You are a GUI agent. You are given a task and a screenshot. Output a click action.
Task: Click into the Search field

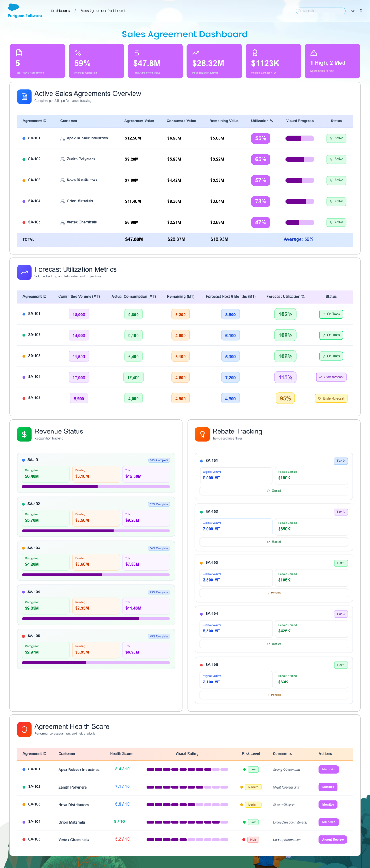[322, 11]
